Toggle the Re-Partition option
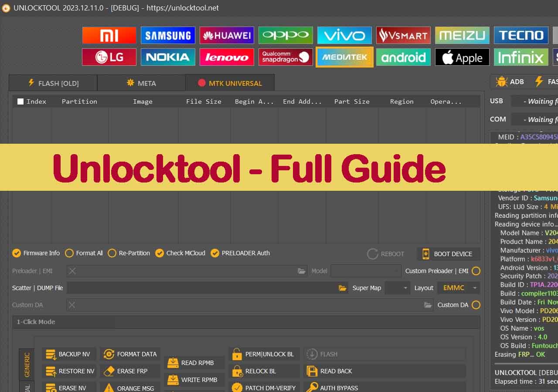Image resolution: width=558 pixels, height=392 pixels. [x=112, y=253]
